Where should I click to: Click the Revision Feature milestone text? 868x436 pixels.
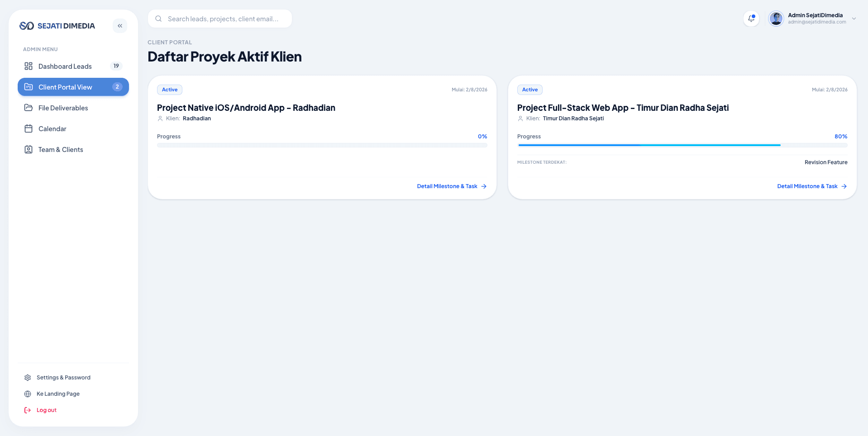click(x=826, y=162)
